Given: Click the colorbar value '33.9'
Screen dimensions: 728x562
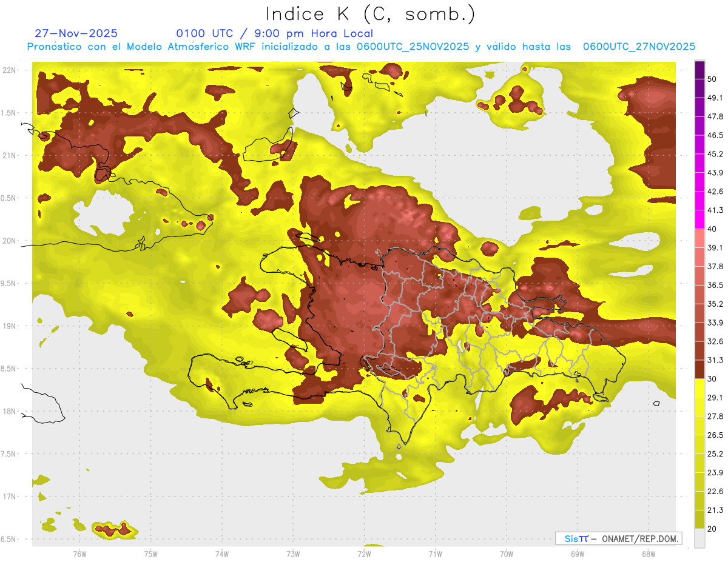Looking at the screenshot, I should (x=715, y=323).
